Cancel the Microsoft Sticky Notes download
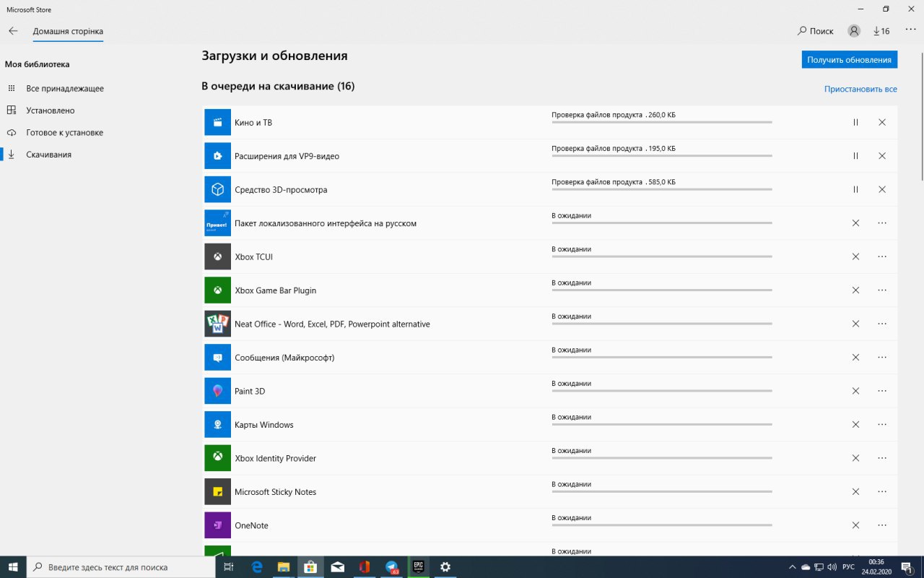This screenshot has width=924, height=578. (x=855, y=492)
